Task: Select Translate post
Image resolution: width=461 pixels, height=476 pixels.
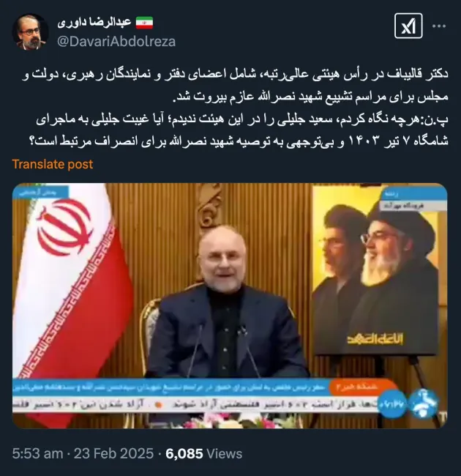Action: 53,164
